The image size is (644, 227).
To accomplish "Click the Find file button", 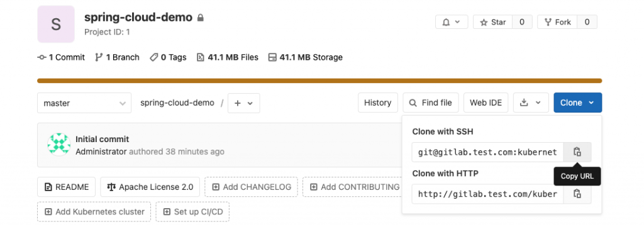I will tap(430, 102).
